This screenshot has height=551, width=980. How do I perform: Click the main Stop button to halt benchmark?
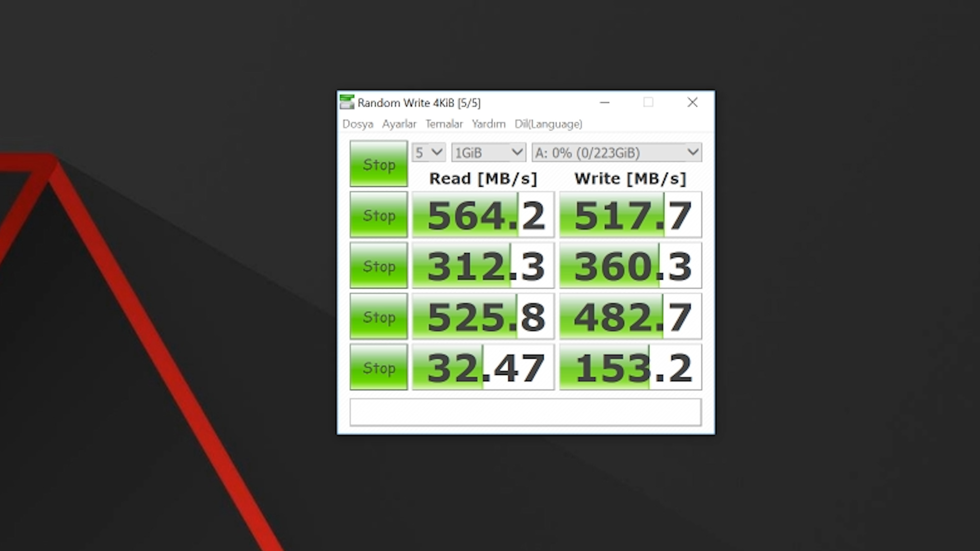tap(379, 164)
